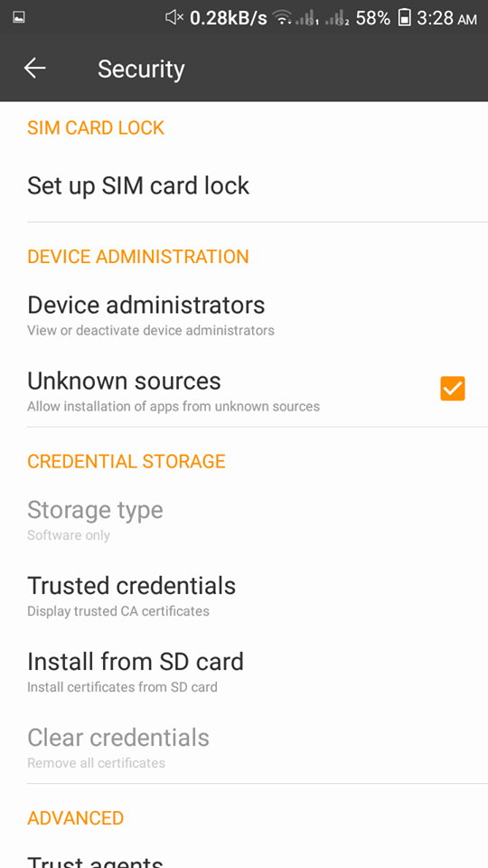The image size is (488, 868).
Task: Tap Clear credentials
Action: 244,747
